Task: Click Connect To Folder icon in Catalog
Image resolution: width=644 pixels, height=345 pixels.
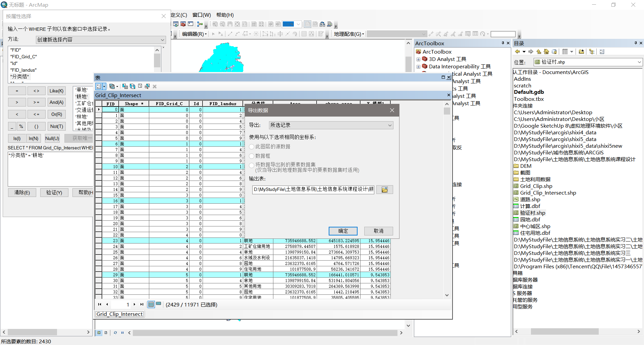Action: coord(581,52)
